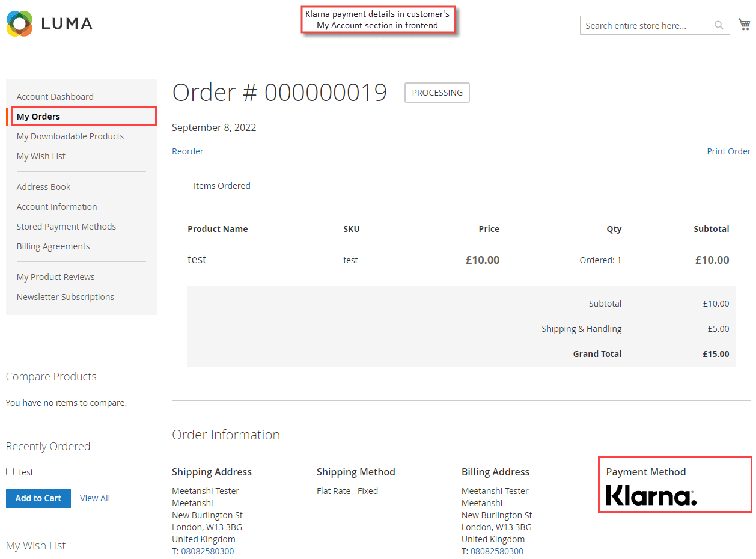Open My Wish List
Image resolution: width=756 pixels, height=559 pixels.
[41, 156]
